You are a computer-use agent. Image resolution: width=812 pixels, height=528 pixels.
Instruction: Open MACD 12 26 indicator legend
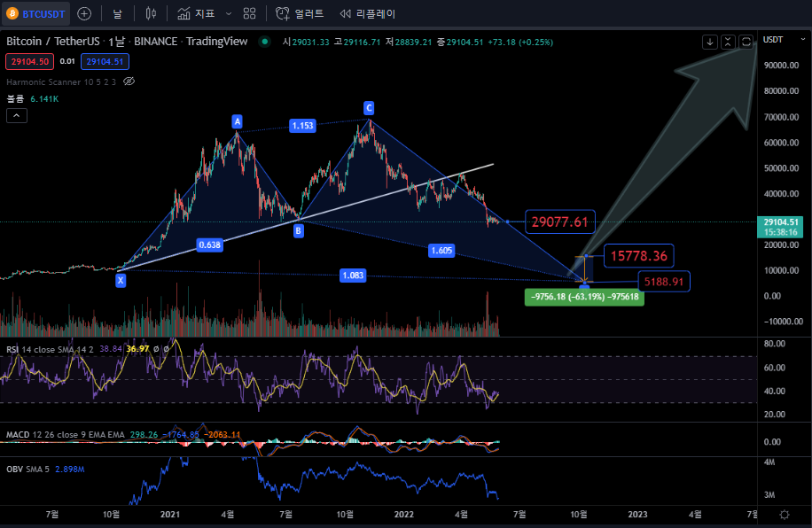[x=66, y=435]
